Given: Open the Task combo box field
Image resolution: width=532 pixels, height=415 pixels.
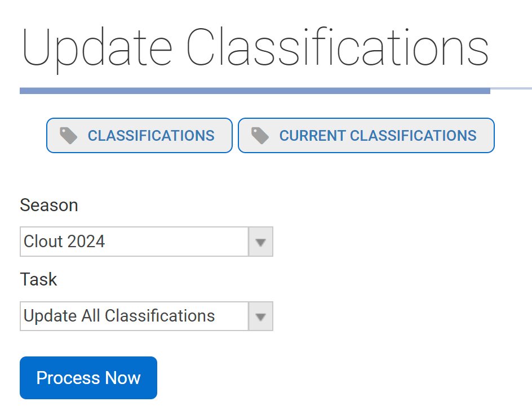Looking at the screenshot, I should (x=134, y=316).
